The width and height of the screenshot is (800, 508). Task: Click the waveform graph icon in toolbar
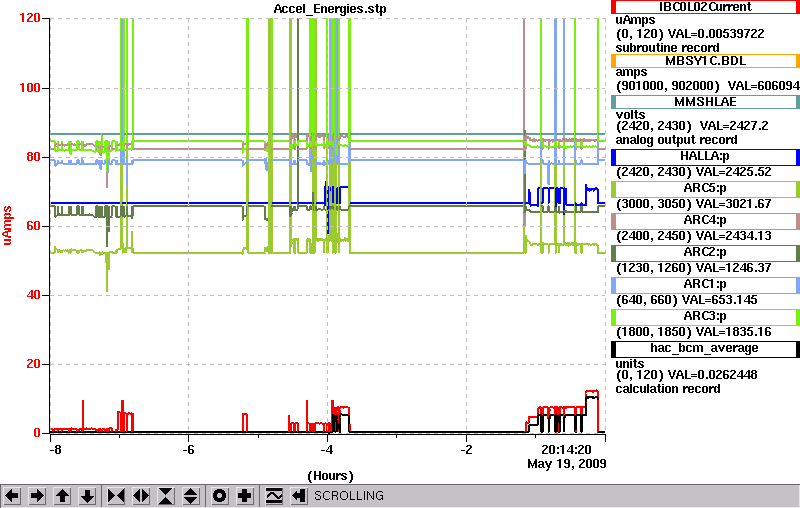(274, 496)
